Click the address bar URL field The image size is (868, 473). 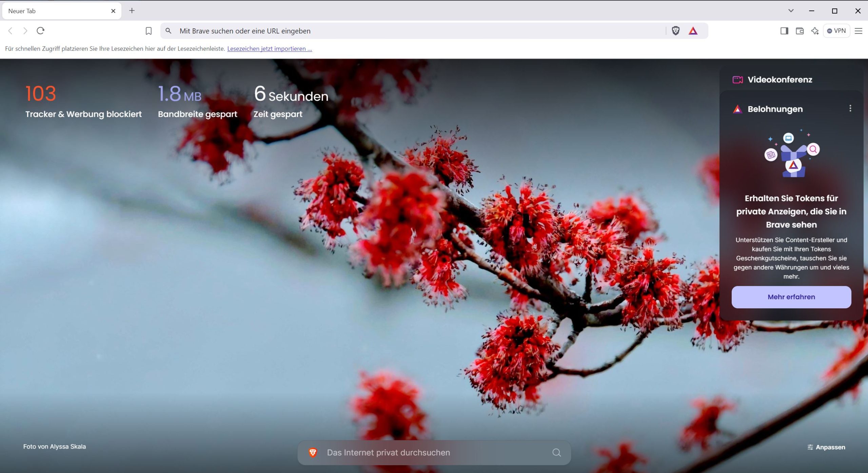point(407,31)
